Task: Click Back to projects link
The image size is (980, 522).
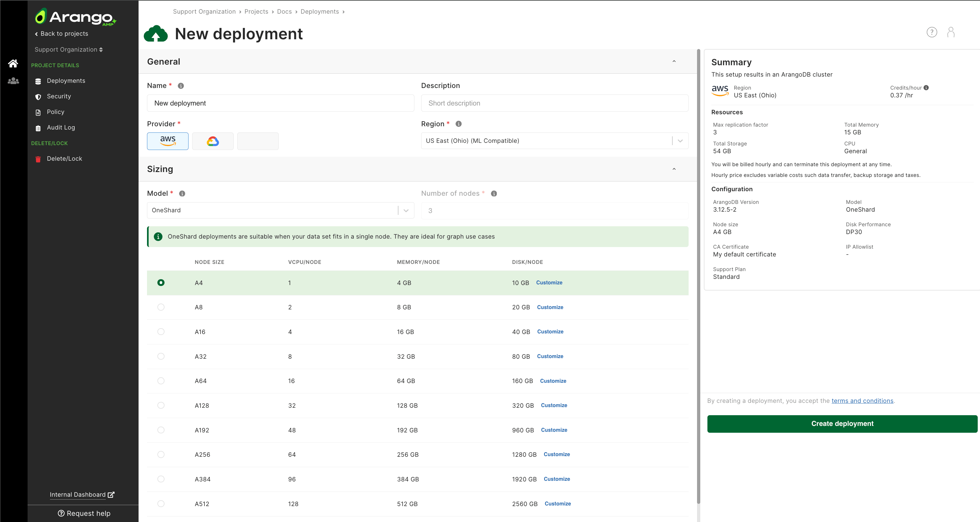Action: click(x=61, y=33)
